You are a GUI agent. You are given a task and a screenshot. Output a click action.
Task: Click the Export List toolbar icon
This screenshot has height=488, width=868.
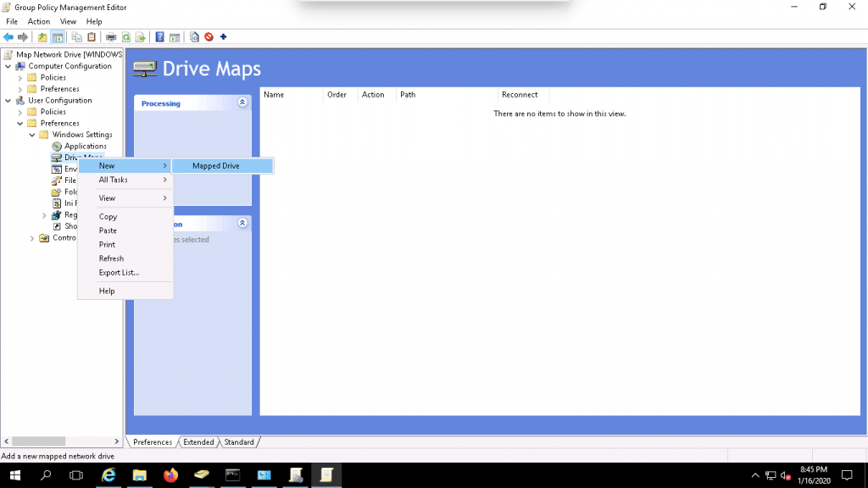[141, 37]
